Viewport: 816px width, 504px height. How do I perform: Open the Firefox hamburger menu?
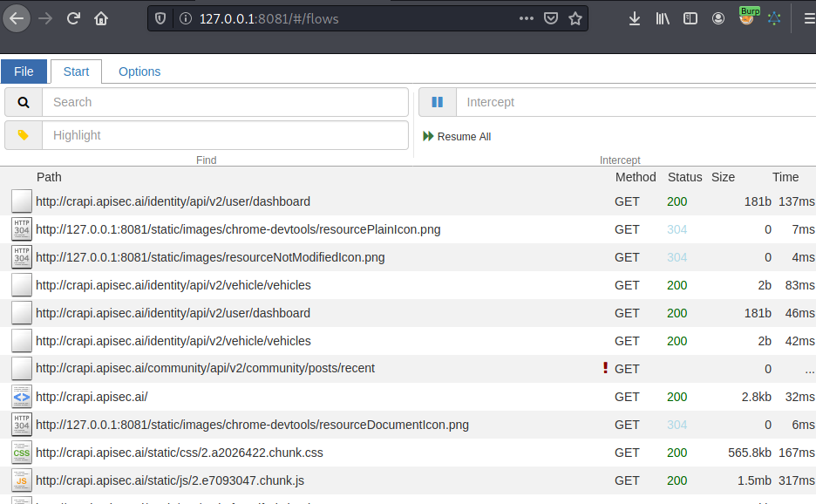pos(808,18)
